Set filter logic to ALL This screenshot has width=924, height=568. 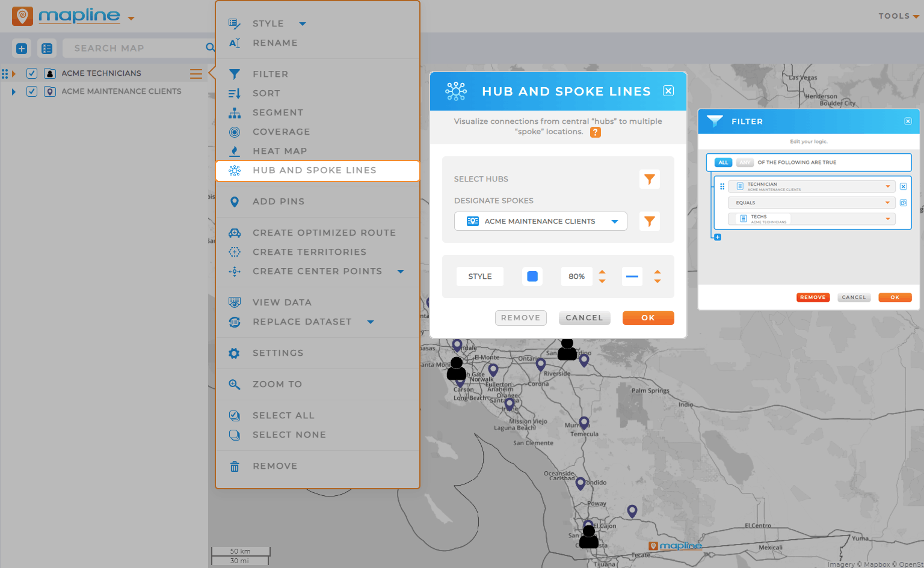[723, 162]
